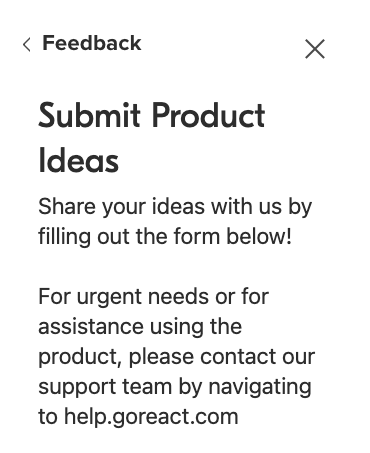
Task: Click the 'assistance using the' text line
Action: tap(140, 326)
